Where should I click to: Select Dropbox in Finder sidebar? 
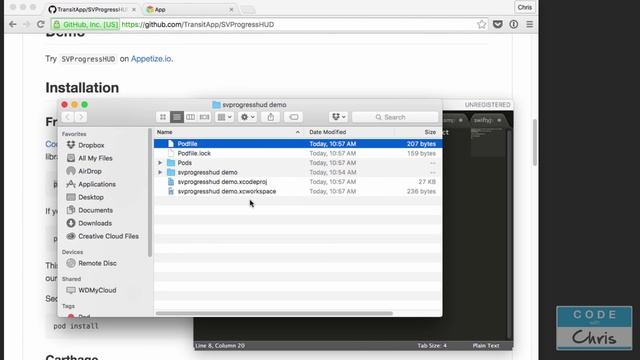click(x=91, y=145)
